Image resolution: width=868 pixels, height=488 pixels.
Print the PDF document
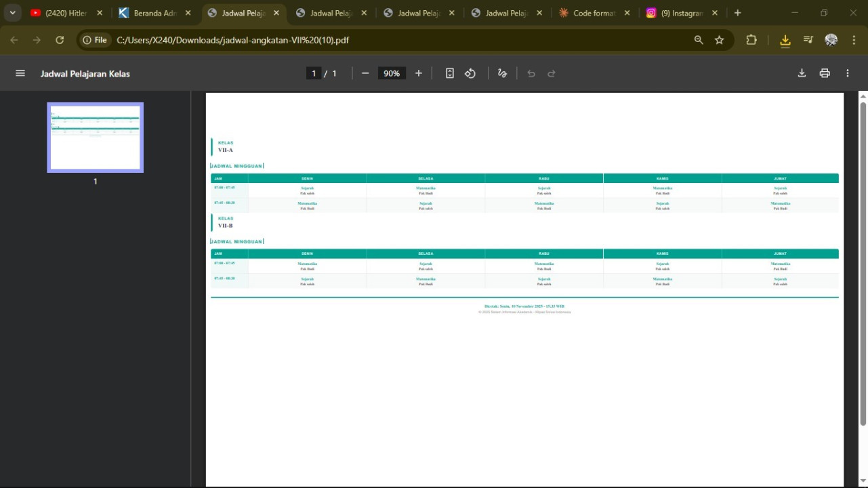pyautogui.click(x=825, y=73)
